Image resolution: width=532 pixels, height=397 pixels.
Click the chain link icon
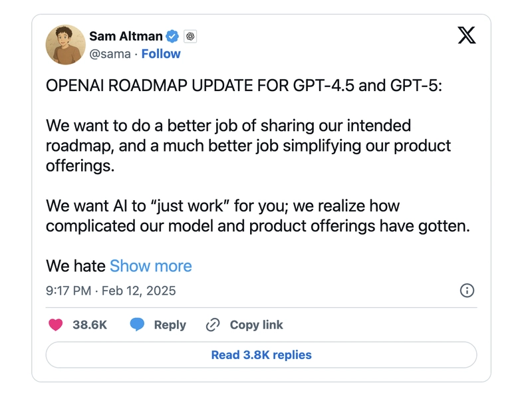(x=213, y=325)
